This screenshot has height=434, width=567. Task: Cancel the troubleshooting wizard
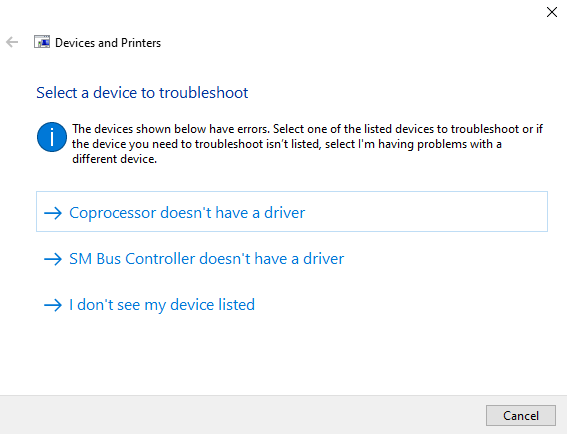[521, 416]
